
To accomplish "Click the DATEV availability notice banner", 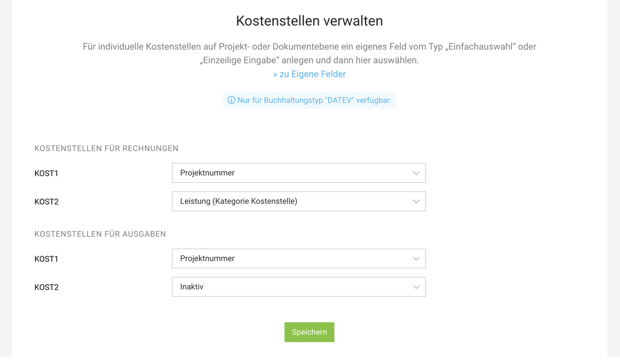I will 310,100.
